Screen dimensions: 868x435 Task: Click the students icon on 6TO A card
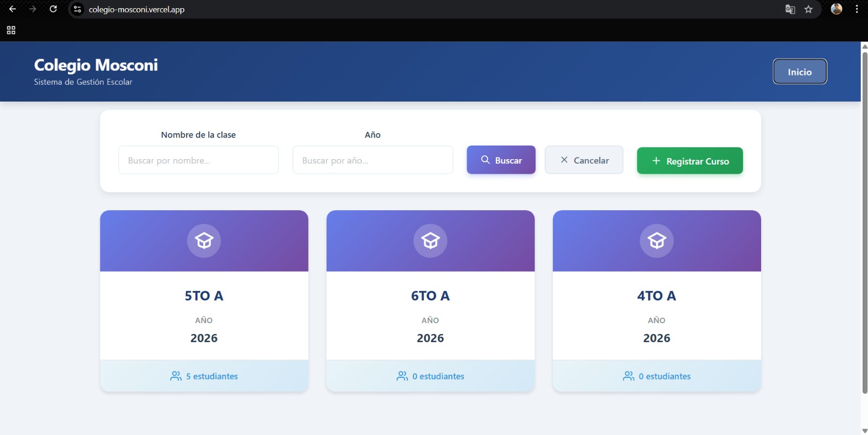click(x=402, y=376)
